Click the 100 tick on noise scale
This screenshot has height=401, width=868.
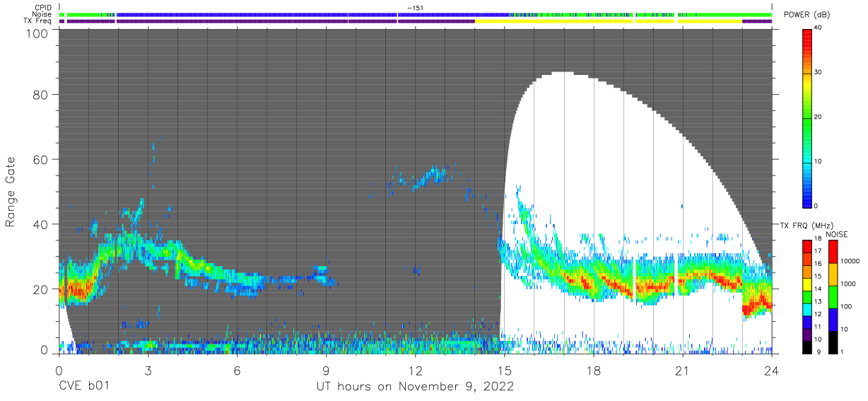point(848,306)
